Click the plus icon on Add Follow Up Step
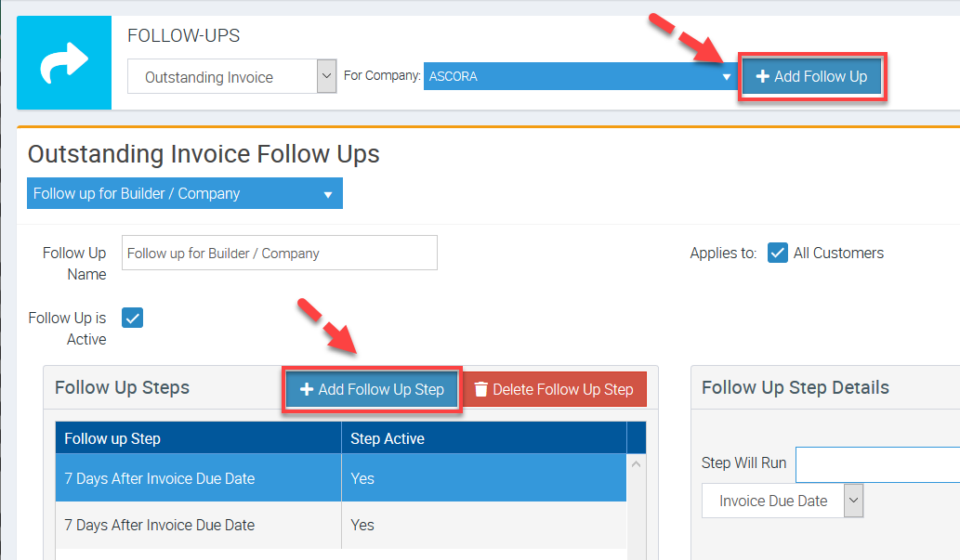The image size is (960, 560). coord(306,390)
